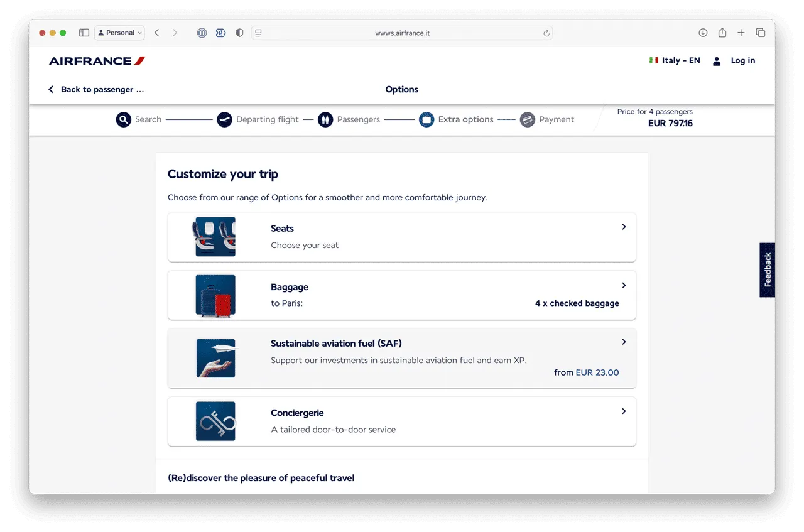Click the Sustainable aviation fuel (SAF) title
Viewport: 804px width, 532px height.
pos(336,344)
